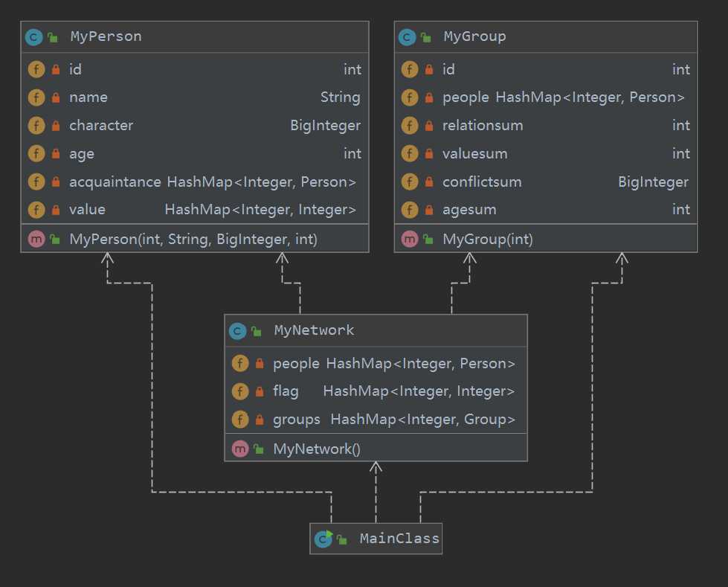Select the MyPerson class title
728x587 pixels.
pos(106,36)
